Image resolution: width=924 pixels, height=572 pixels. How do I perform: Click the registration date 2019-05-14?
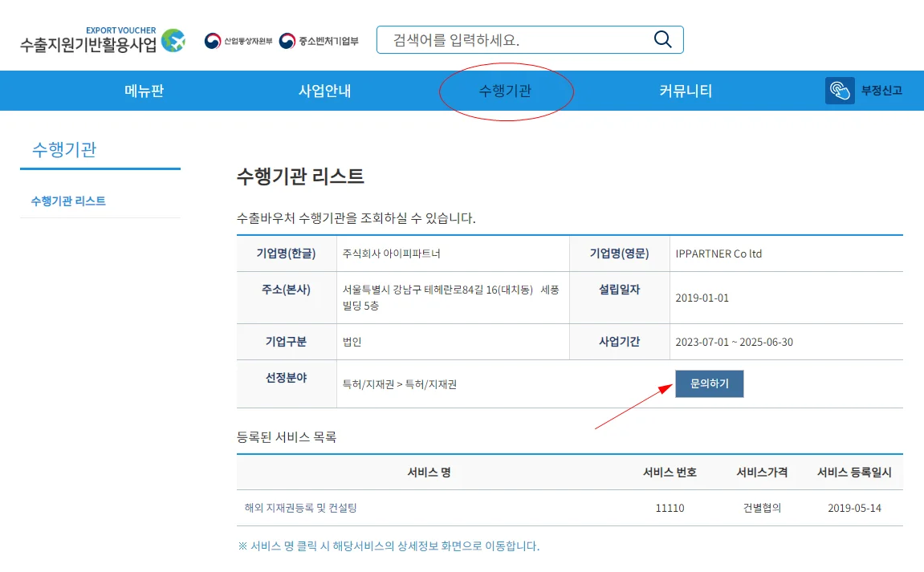click(x=854, y=508)
